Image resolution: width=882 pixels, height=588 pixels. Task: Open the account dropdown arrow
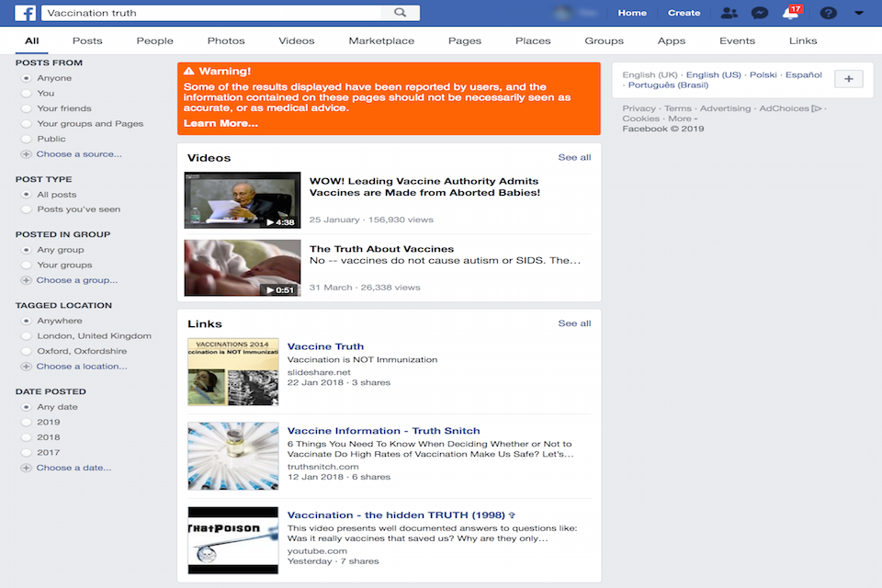pos(859,13)
